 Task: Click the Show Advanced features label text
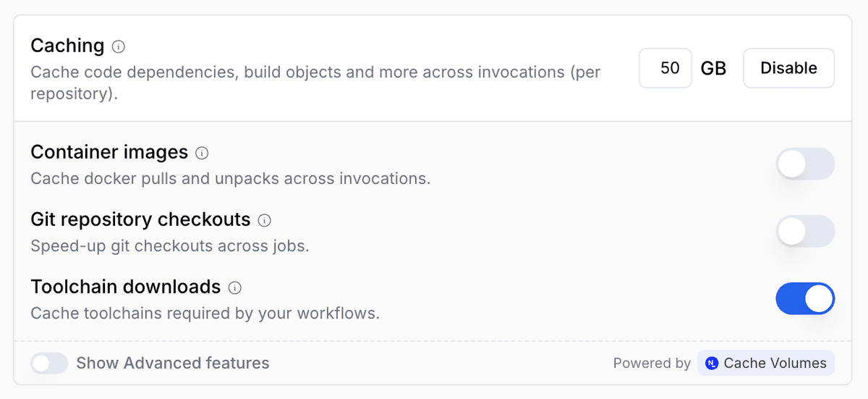tap(173, 364)
